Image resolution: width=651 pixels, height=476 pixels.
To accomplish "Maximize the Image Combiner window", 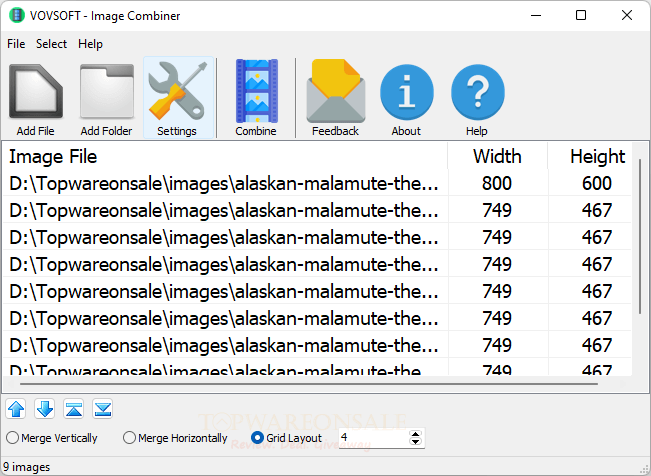I will [x=581, y=15].
